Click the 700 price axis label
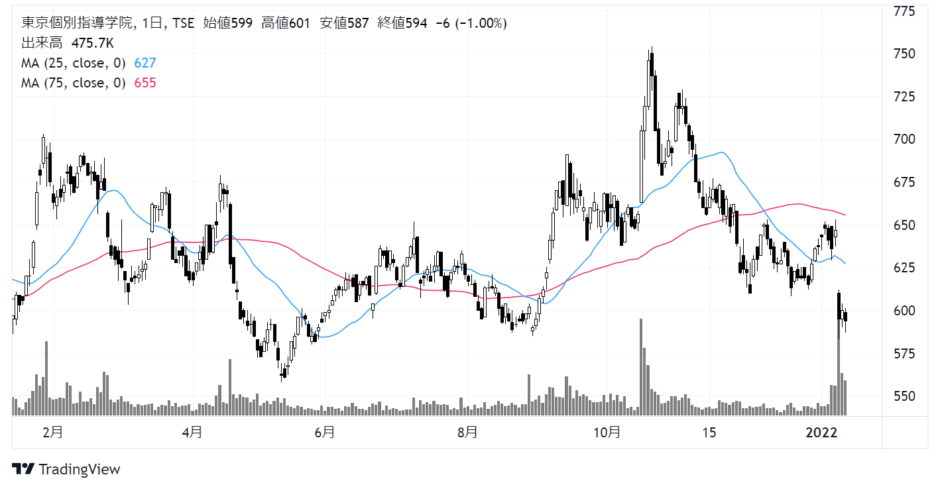940x489 pixels. 906,139
